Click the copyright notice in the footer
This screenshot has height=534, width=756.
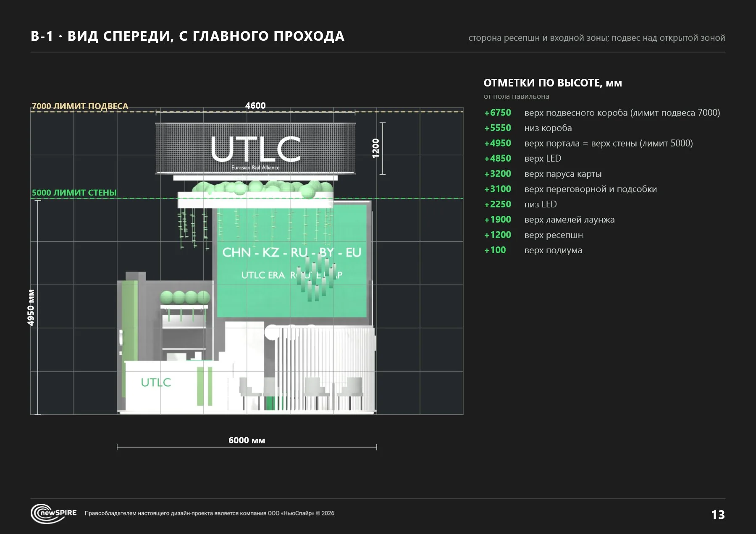(210, 513)
